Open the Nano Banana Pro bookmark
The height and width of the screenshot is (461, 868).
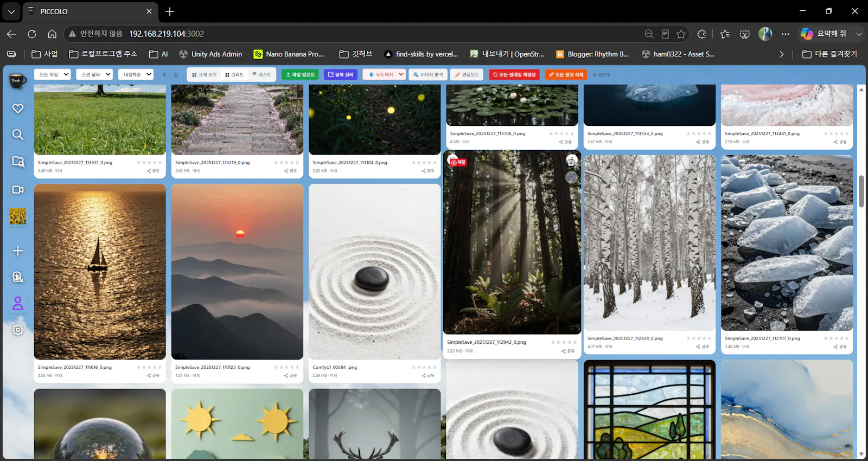tap(289, 54)
